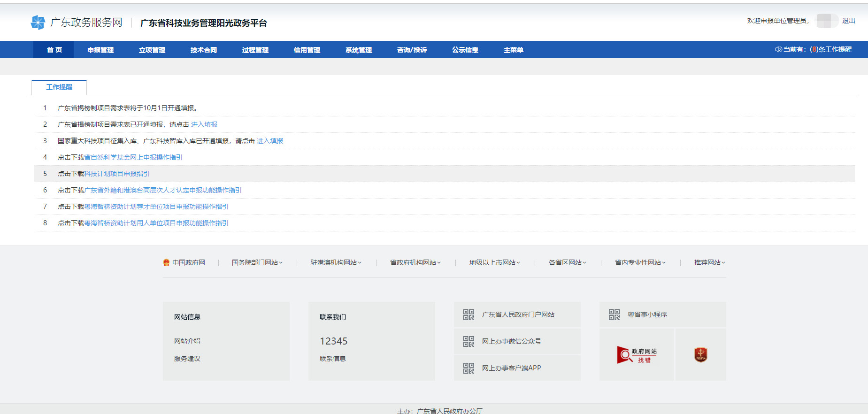Click QR code icon for 网上办事微信公众号
The width and height of the screenshot is (868, 414).
click(469, 341)
